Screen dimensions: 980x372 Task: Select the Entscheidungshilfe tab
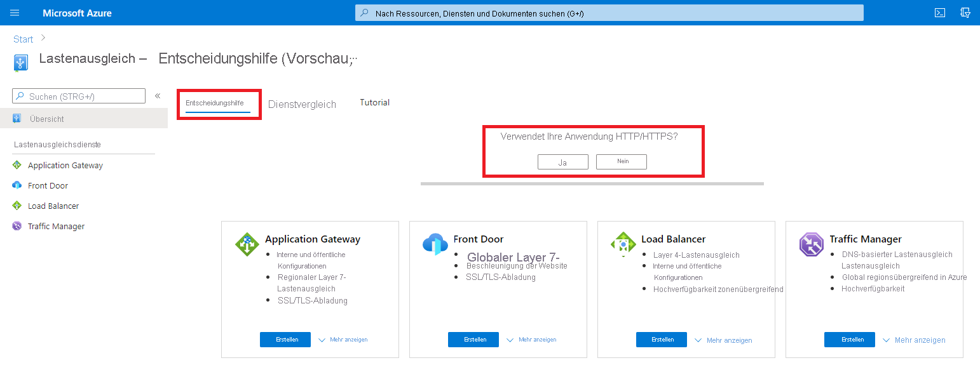tap(215, 103)
